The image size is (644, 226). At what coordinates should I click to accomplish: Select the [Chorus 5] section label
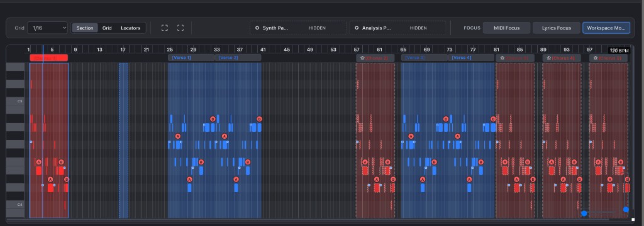[608, 58]
